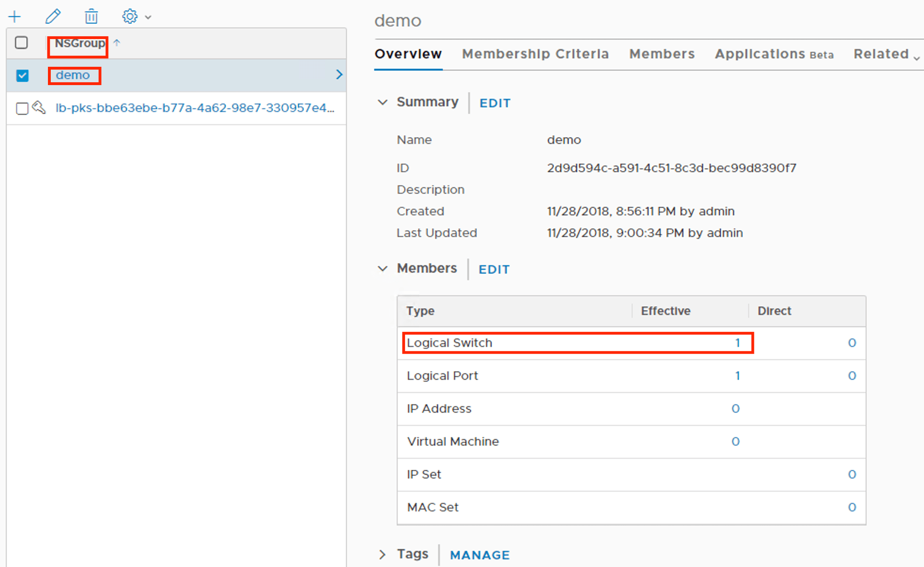Collapse the Members section
The width and height of the screenshot is (924, 567).
pos(383,268)
